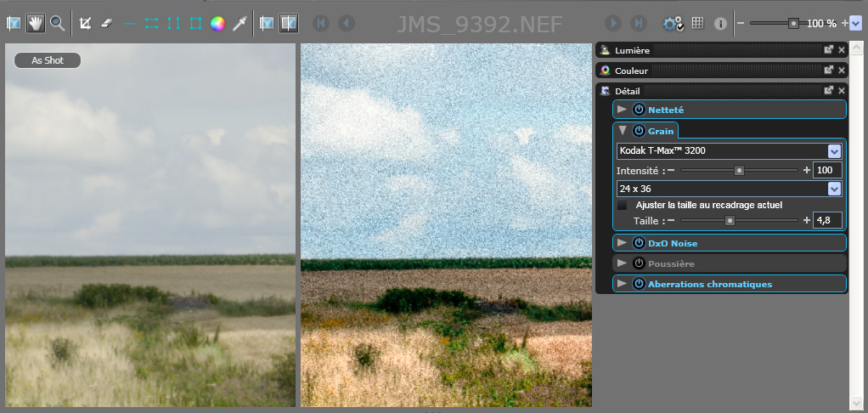
Task: Close the Couleur panel
Action: click(842, 71)
